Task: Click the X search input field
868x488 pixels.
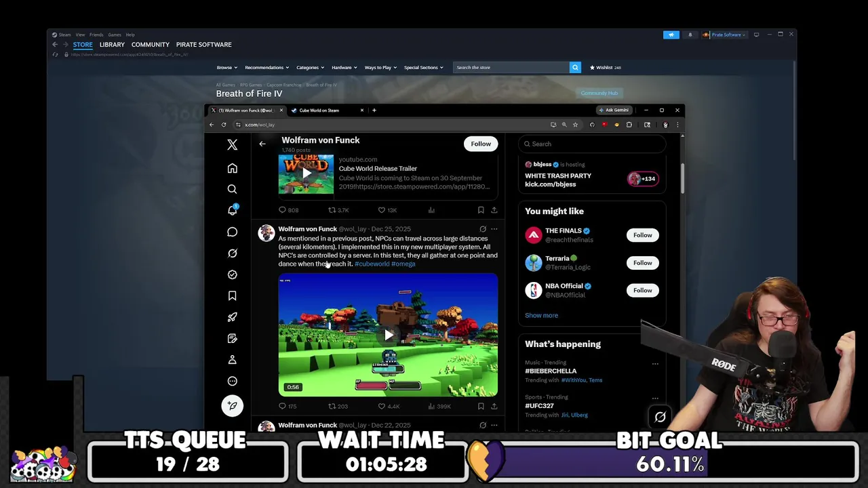Action: point(592,144)
